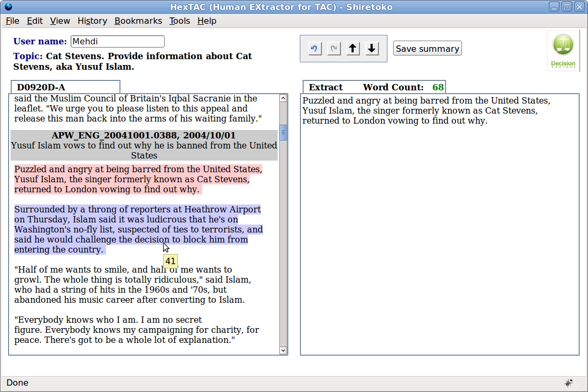This screenshot has width=588, height=392.
Task: Click the bug icon in status bar
Action: 568,382
